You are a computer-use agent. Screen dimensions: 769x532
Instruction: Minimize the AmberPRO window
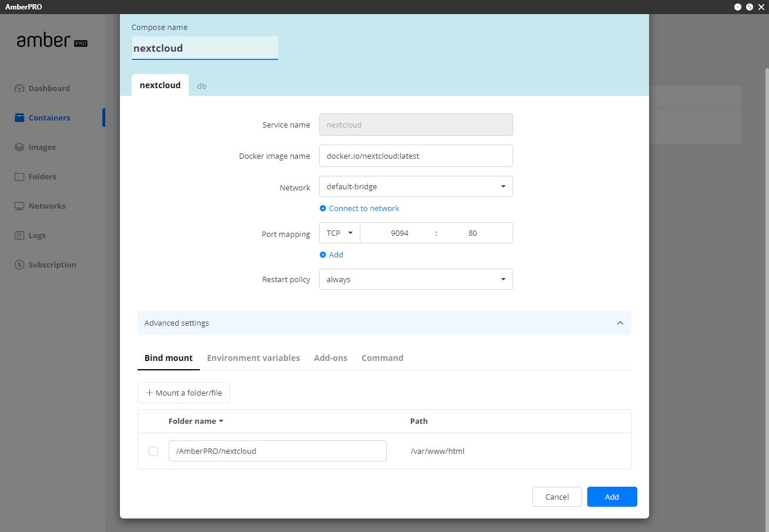point(738,7)
